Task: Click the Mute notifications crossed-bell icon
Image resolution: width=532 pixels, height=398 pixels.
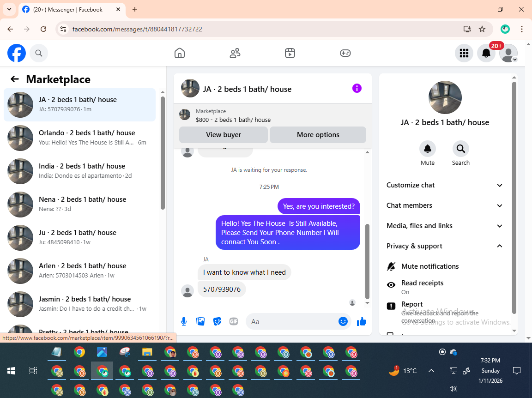Action: [391, 266]
